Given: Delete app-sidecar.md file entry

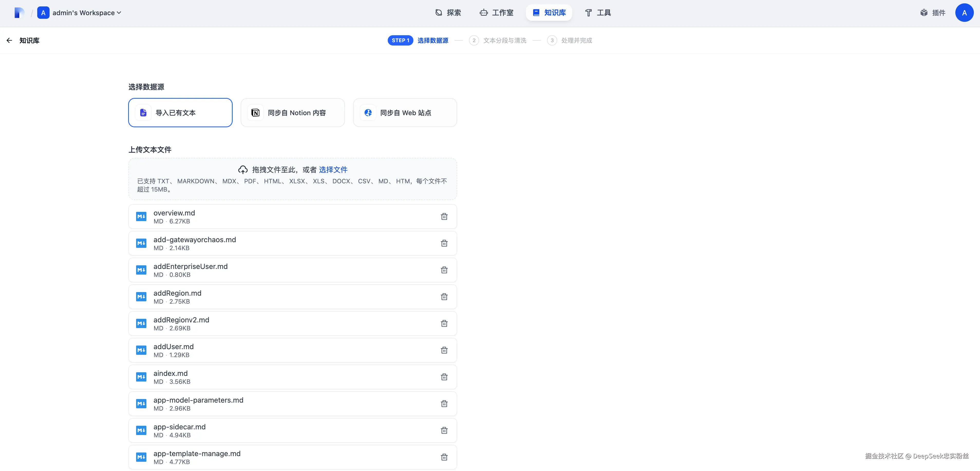Looking at the screenshot, I should [x=444, y=430].
